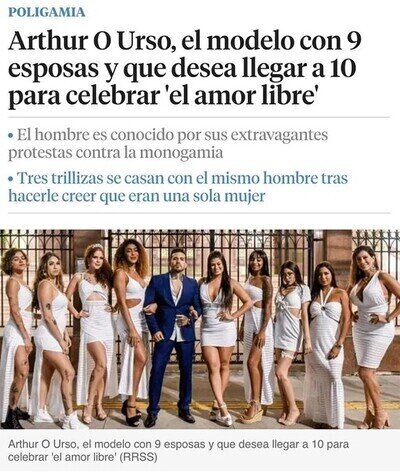This screenshot has width=400, height=472.
Task: Click the bullet dot before 'Tres trillizas'
Action: click(11, 179)
